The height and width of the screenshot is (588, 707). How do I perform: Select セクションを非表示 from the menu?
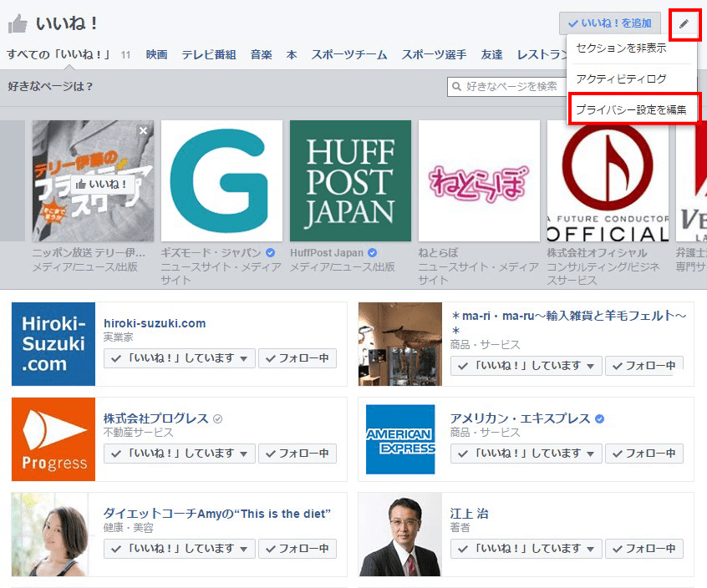coord(621,48)
